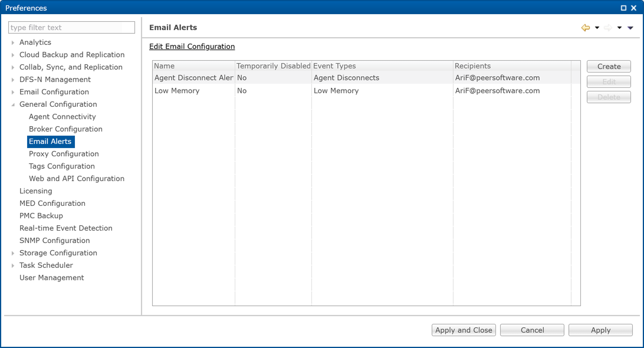Open the forward history dropdown arrow

[x=619, y=28]
